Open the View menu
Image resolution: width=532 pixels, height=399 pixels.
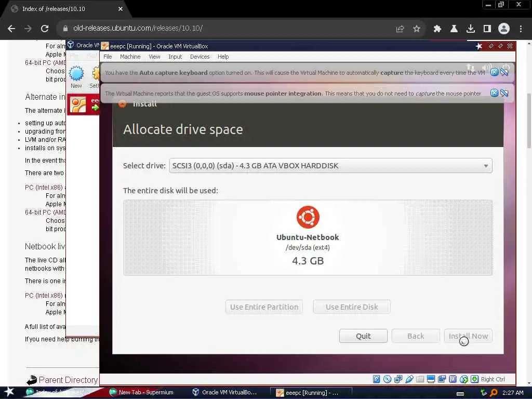pos(154,57)
